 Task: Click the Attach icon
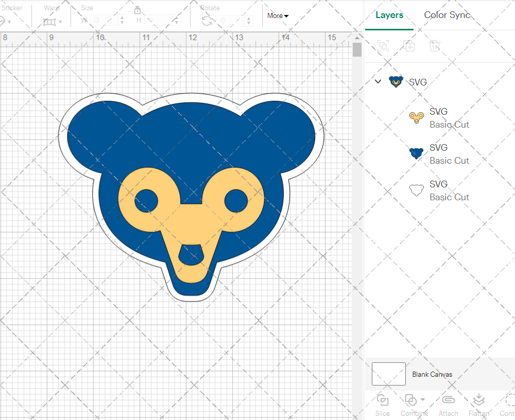pyautogui.click(x=448, y=400)
